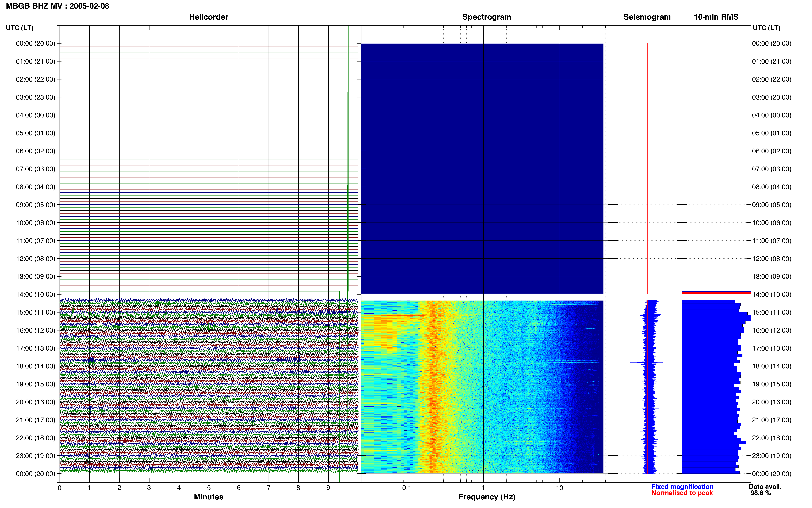Viewport: 812px width, 508px height.
Task: Click the '98.6 %' availability value
Action: point(761,493)
